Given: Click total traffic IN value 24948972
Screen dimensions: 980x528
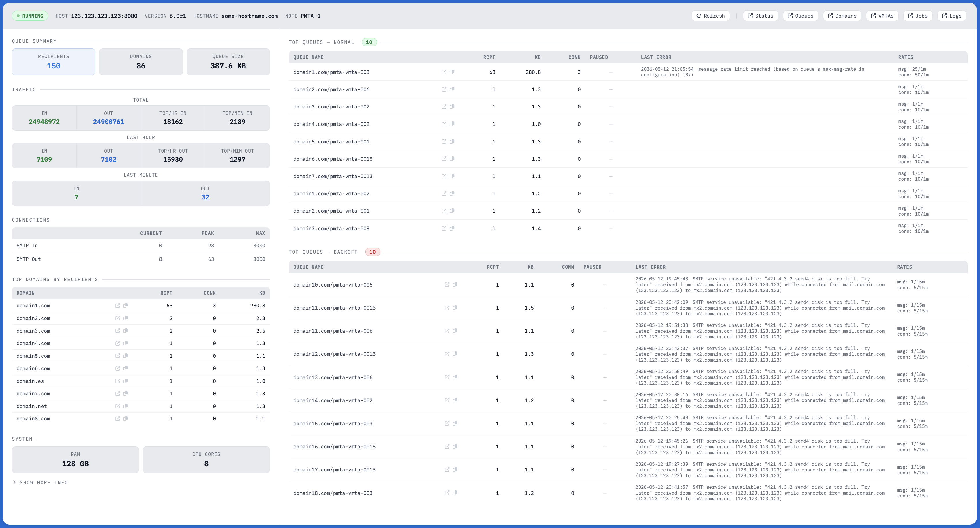Looking at the screenshot, I should click(x=44, y=122).
